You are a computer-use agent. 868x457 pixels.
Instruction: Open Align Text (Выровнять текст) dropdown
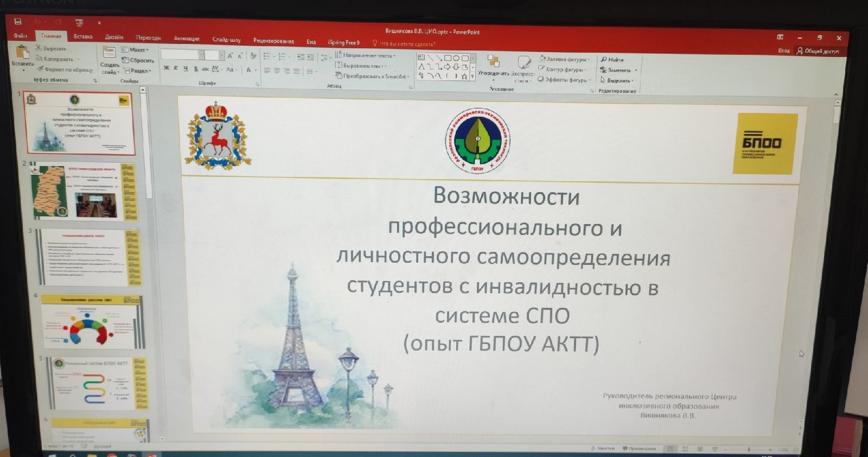[361, 66]
